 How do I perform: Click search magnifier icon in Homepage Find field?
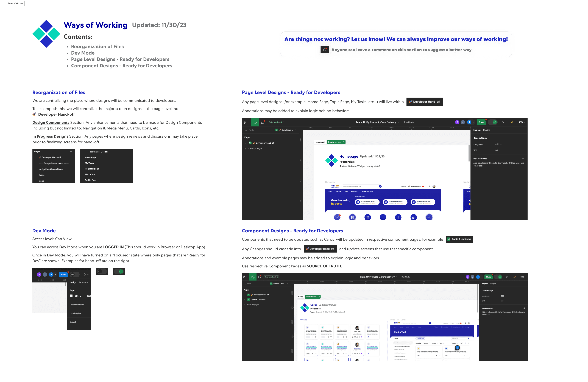pyautogui.click(x=246, y=130)
